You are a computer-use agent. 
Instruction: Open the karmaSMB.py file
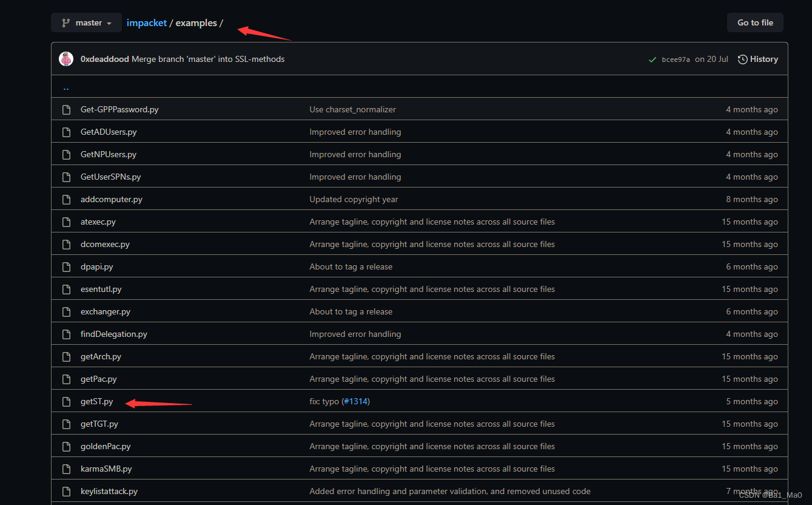[106, 469]
